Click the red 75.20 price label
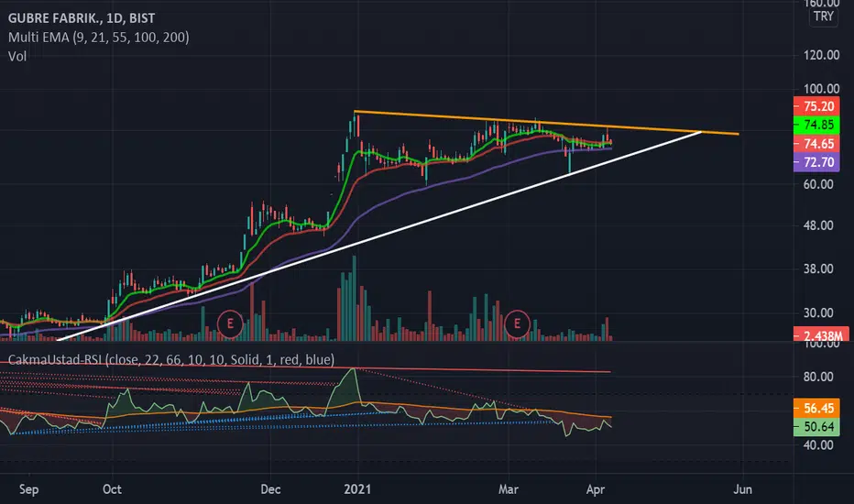 coord(816,106)
